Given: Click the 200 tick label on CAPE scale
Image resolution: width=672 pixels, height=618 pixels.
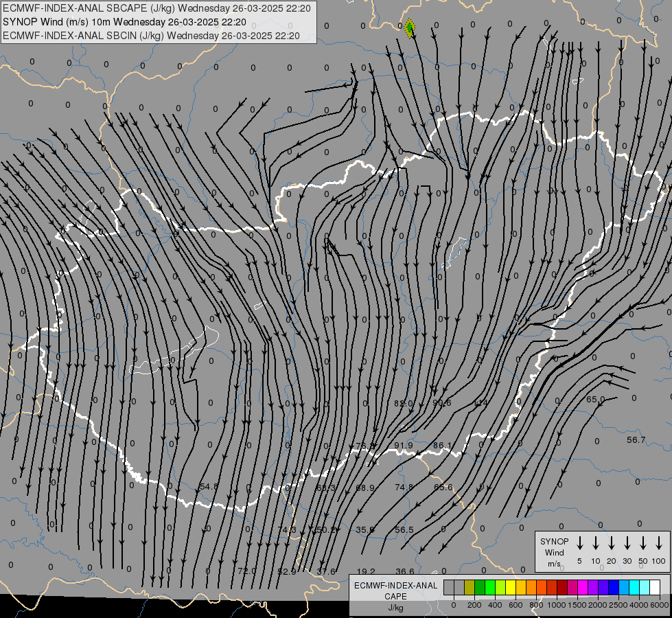Looking at the screenshot, I should (x=474, y=605).
